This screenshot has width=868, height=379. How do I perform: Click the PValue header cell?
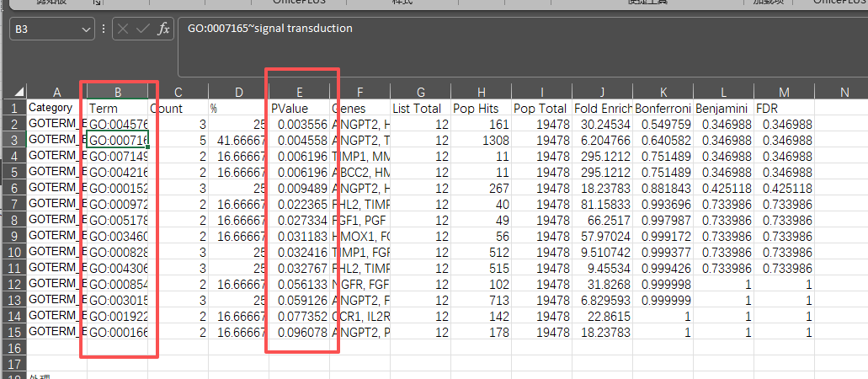(299, 109)
